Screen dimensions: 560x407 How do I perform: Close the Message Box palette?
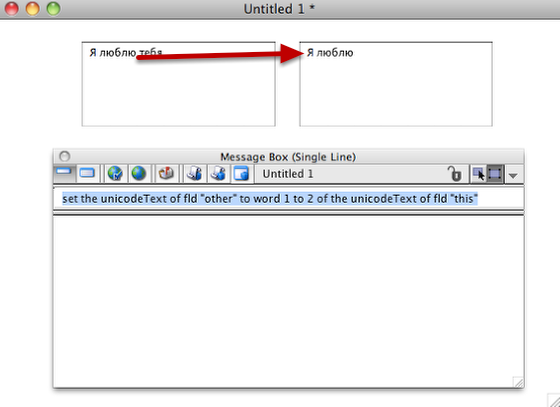tap(65, 156)
